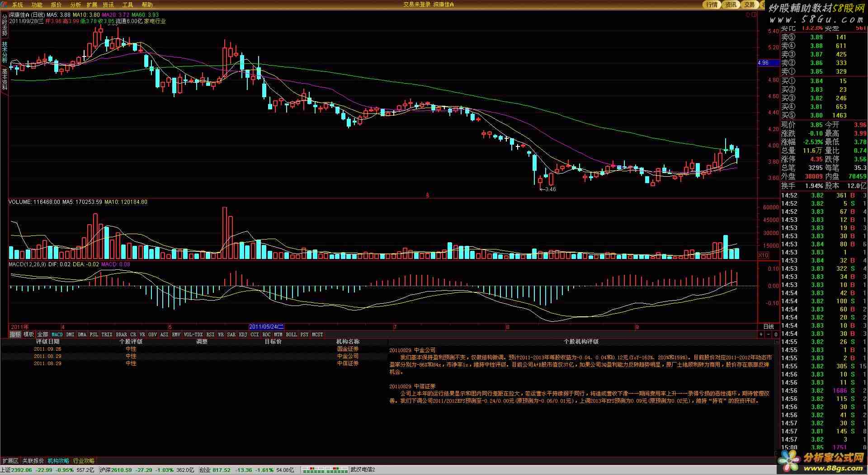Open the 分析 menu

pos(75,5)
